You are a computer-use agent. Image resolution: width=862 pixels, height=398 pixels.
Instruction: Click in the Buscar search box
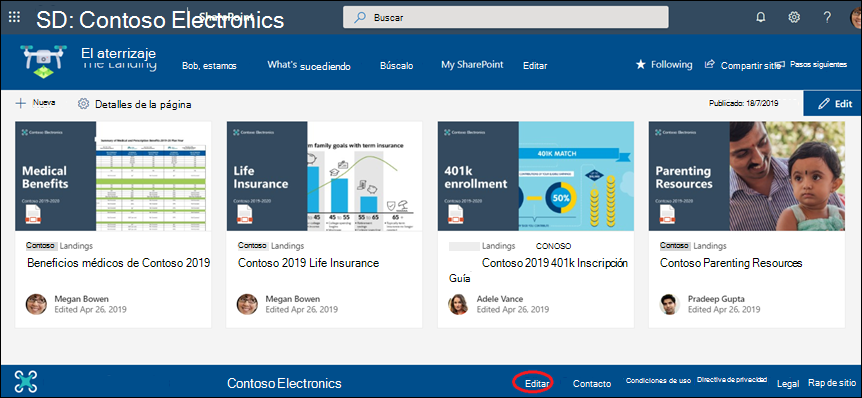(506, 17)
